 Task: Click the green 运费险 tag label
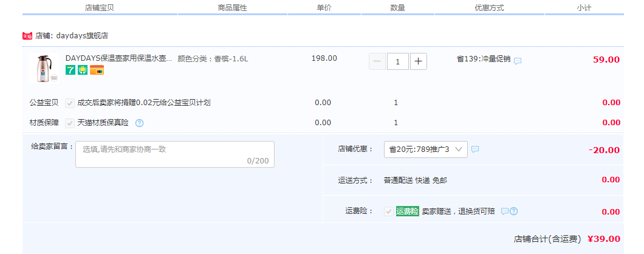[407, 211]
